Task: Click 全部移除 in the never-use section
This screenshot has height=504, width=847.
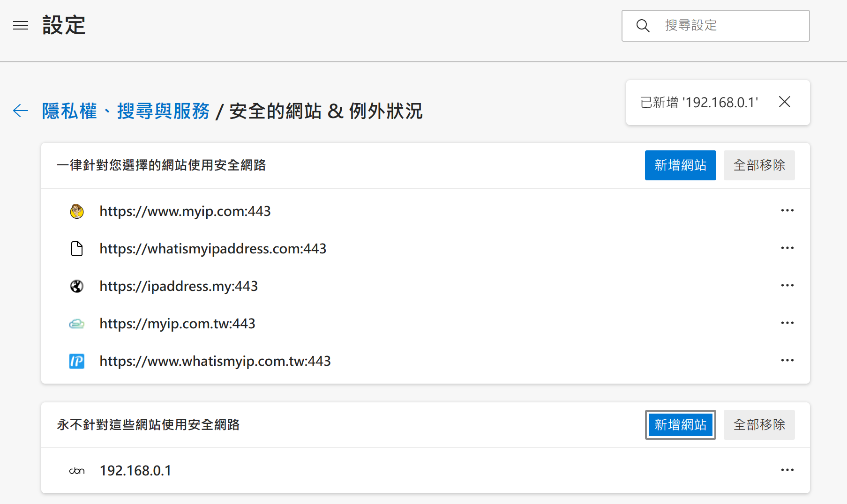Action: [759, 425]
